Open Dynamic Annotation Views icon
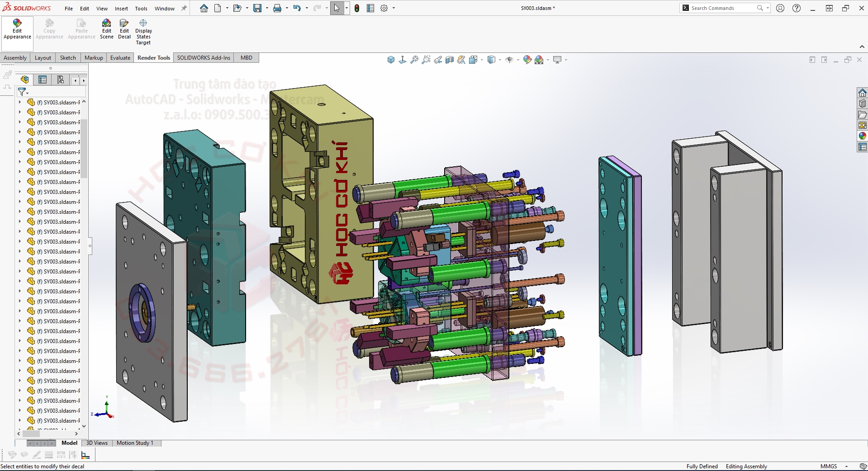The width and height of the screenshot is (868, 471). click(461, 60)
